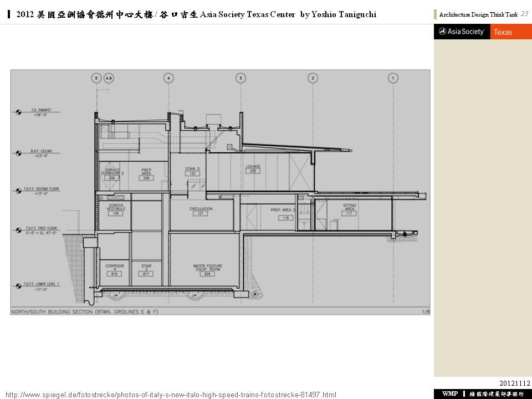Click the slide title mentioning Yoshio Taniguchi

coord(196,14)
